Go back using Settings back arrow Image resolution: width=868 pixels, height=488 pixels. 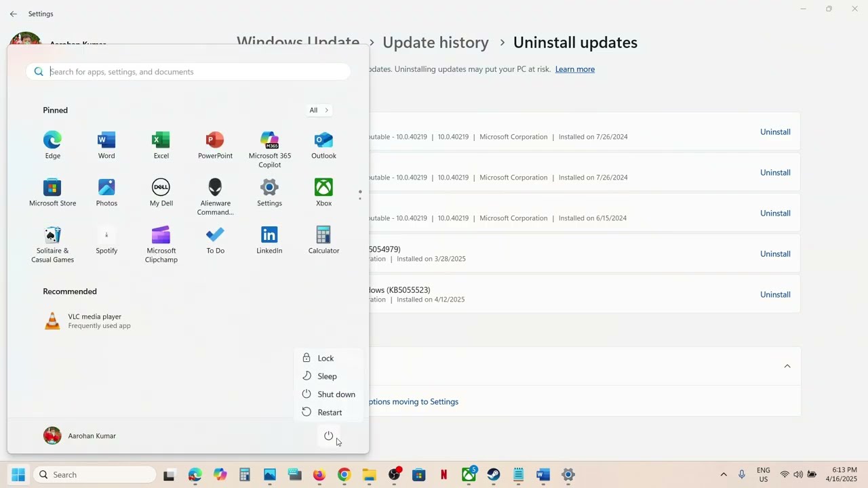click(13, 14)
